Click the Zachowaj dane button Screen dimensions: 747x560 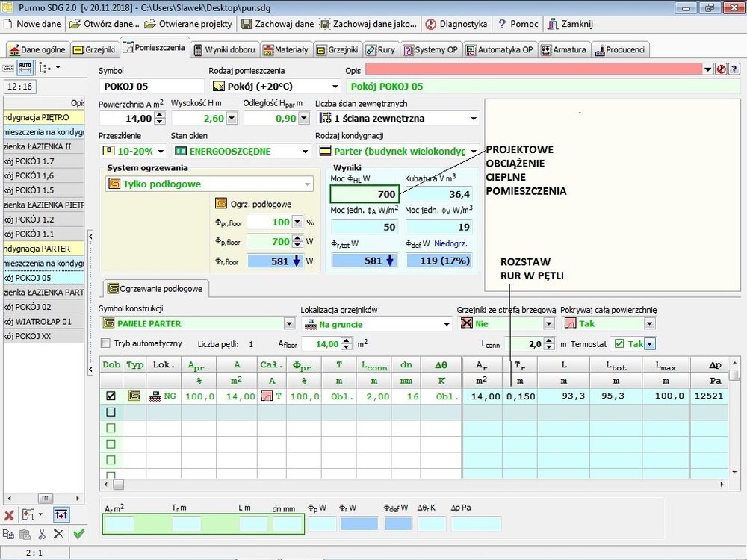pyautogui.click(x=277, y=24)
